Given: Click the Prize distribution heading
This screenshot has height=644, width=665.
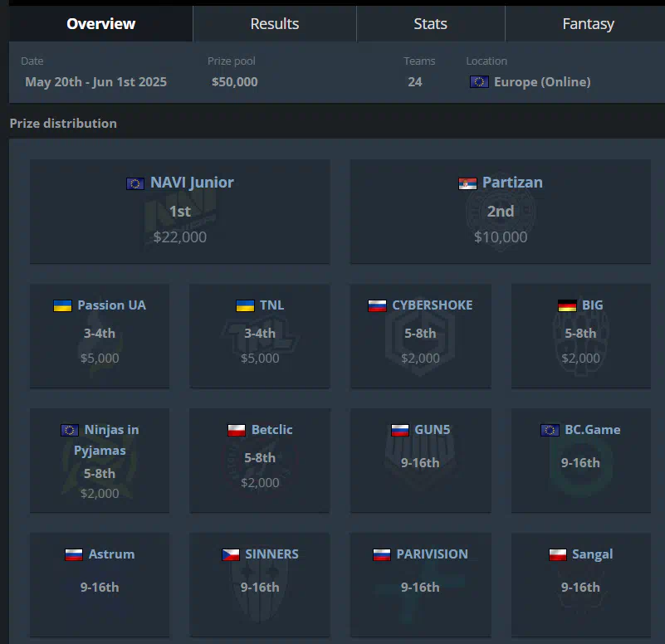Looking at the screenshot, I should pyautogui.click(x=63, y=124).
